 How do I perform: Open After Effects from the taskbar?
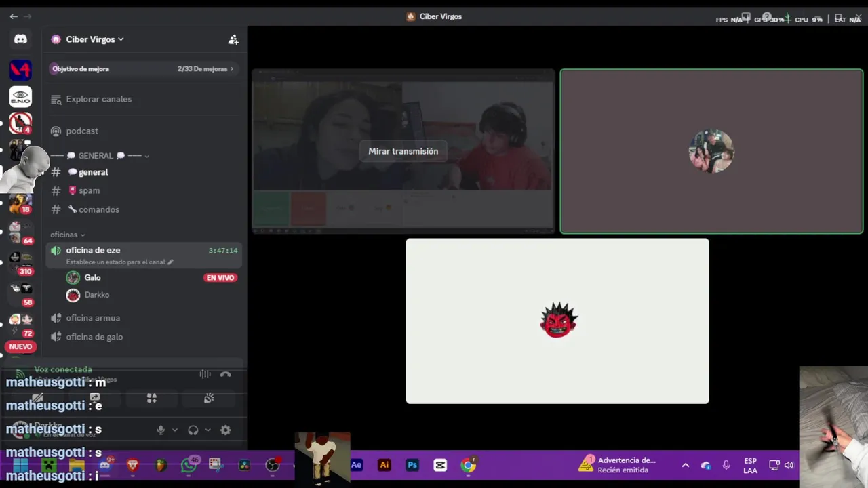[x=357, y=465]
